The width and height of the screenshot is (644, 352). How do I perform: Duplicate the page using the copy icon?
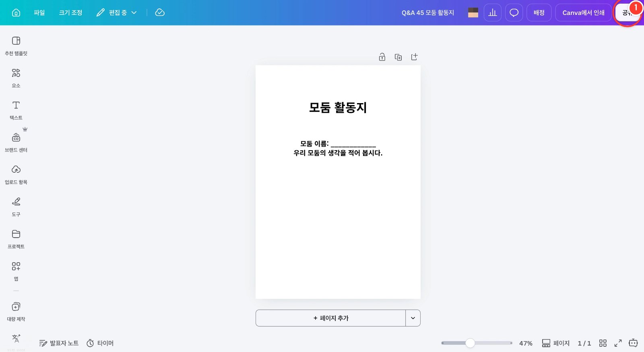pyautogui.click(x=398, y=57)
